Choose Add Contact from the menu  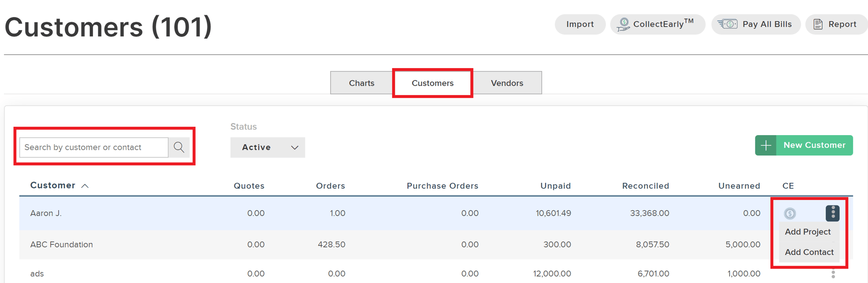[809, 252]
